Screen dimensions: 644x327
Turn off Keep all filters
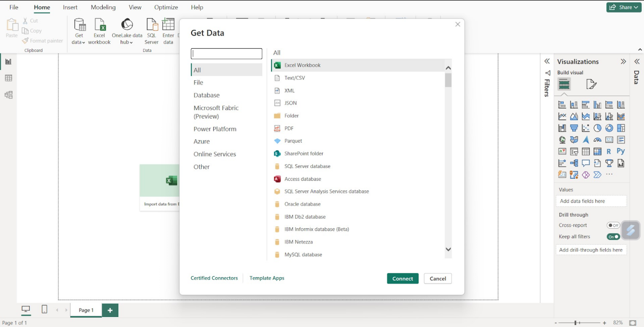613,237
